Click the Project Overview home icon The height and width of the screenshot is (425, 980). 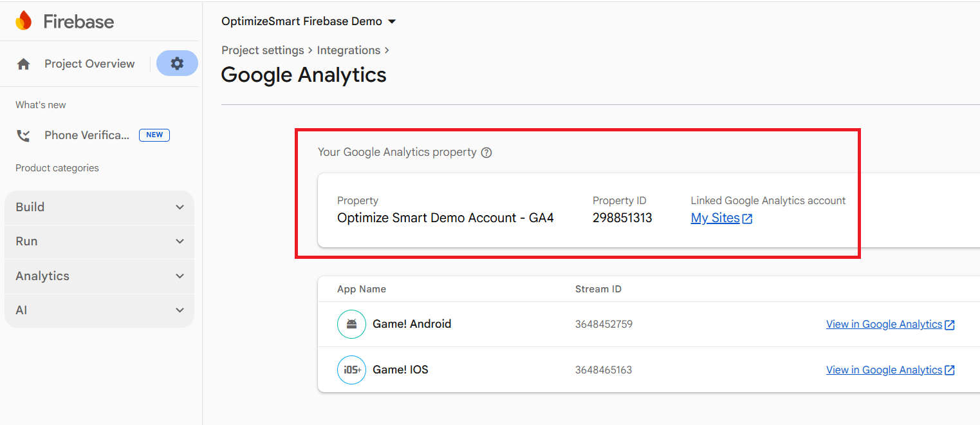pyautogui.click(x=24, y=64)
